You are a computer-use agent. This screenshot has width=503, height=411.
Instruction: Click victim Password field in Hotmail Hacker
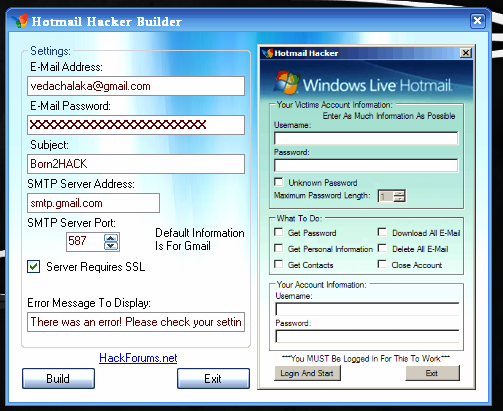click(x=366, y=165)
